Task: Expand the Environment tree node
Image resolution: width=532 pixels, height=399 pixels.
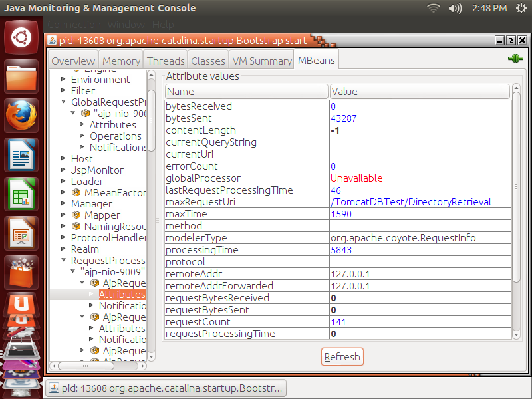Action: [63, 79]
